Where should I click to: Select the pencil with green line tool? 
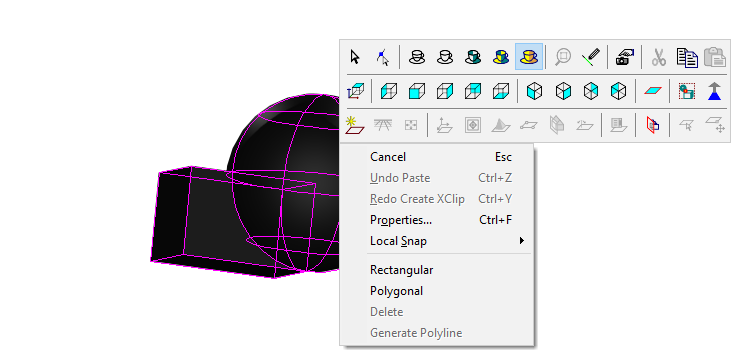590,57
